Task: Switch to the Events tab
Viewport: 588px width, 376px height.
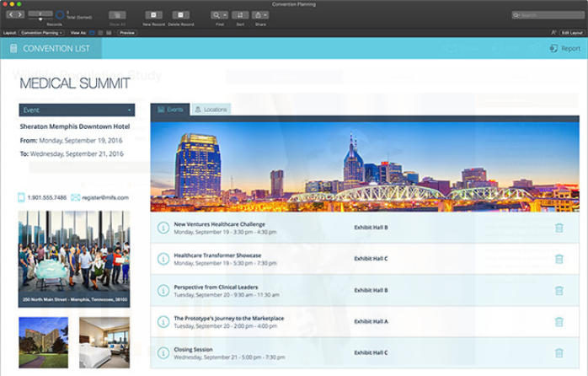Action: pyautogui.click(x=170, y=110)
